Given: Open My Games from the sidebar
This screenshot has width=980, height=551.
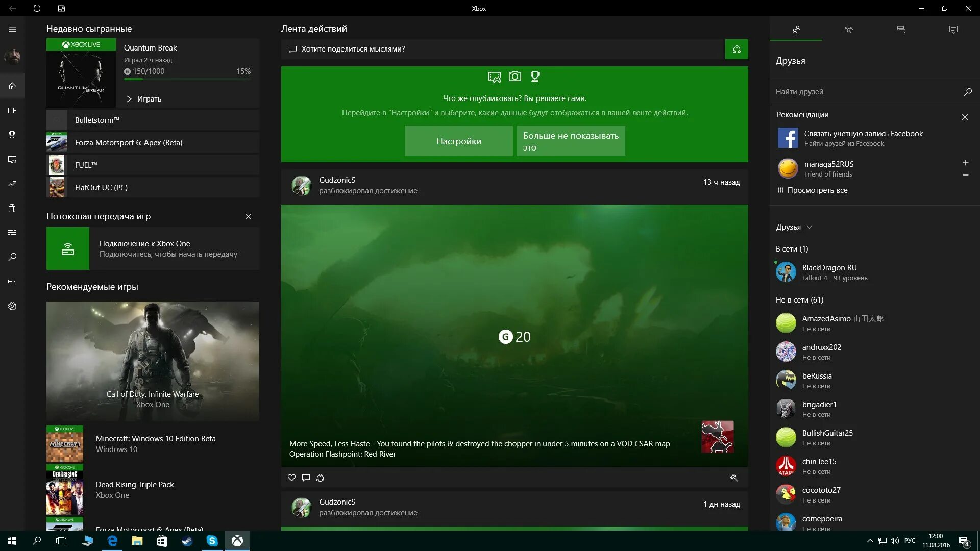Looking at the screenshot, I should click(x=12, y=110).
